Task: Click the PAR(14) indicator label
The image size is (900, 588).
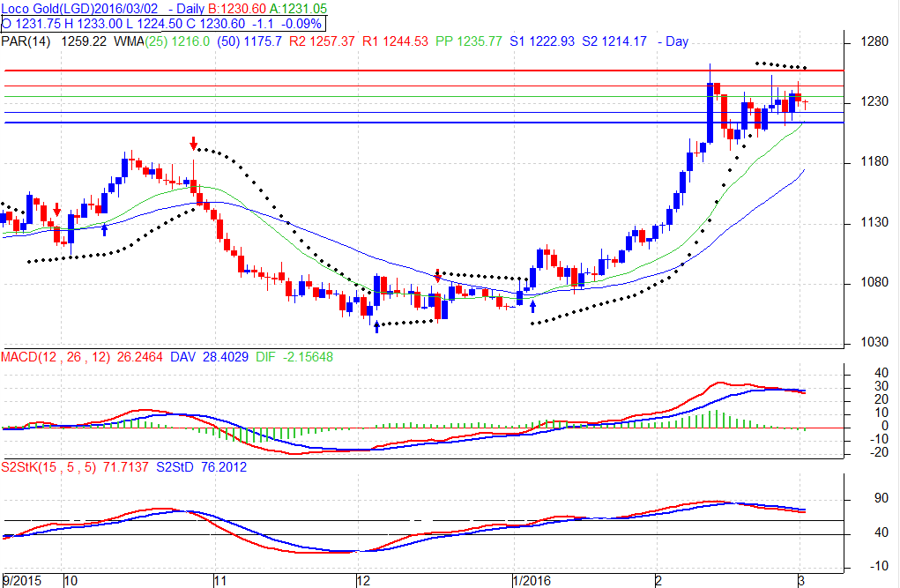Action: [26, 41]
